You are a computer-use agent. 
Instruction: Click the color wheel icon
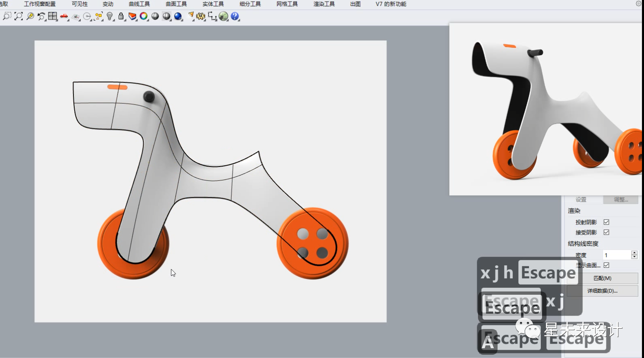(144, 16)
